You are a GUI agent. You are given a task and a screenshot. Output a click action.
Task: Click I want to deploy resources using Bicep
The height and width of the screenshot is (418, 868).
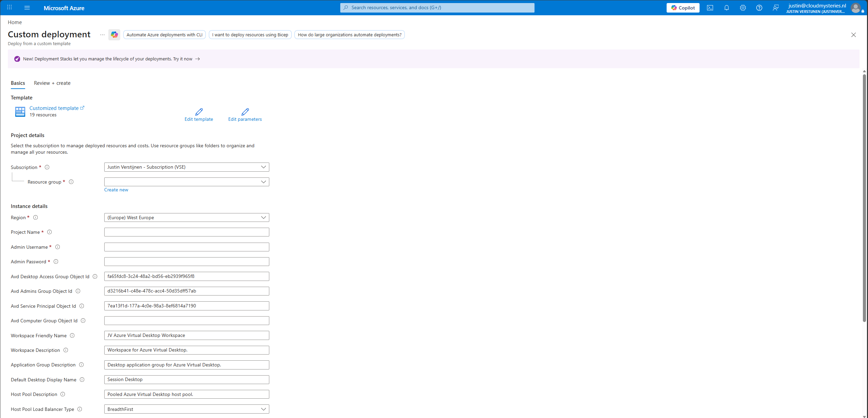(250, 35)
